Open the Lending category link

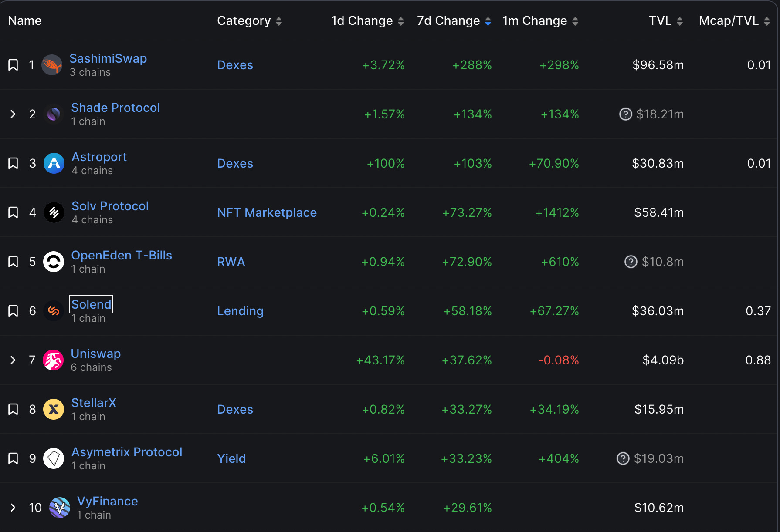[240, 311]
